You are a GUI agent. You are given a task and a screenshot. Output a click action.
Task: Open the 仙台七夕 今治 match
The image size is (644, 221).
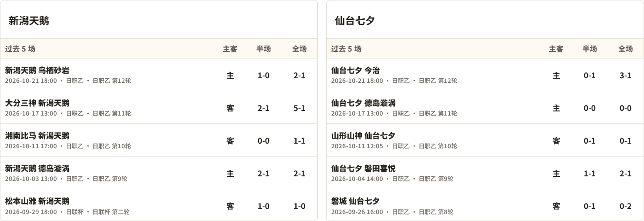485,75
